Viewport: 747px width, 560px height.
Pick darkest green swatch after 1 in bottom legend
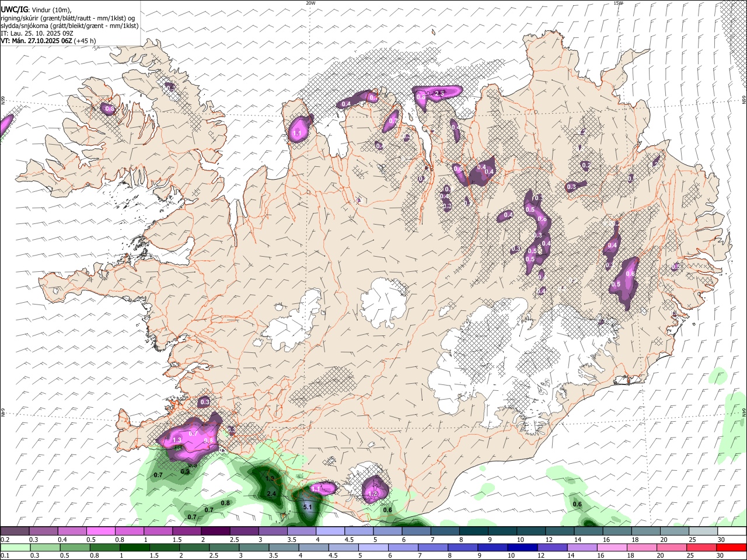point(134,547)
